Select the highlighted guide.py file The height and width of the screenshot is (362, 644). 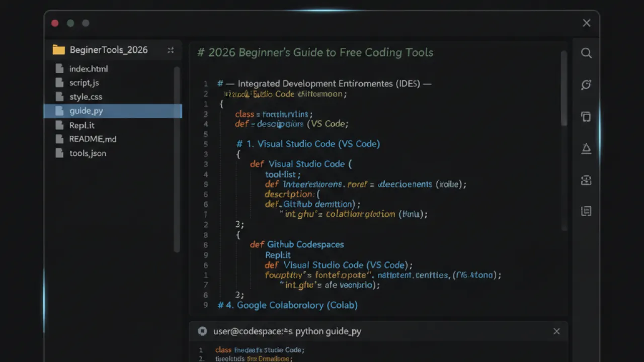(113, 111)
